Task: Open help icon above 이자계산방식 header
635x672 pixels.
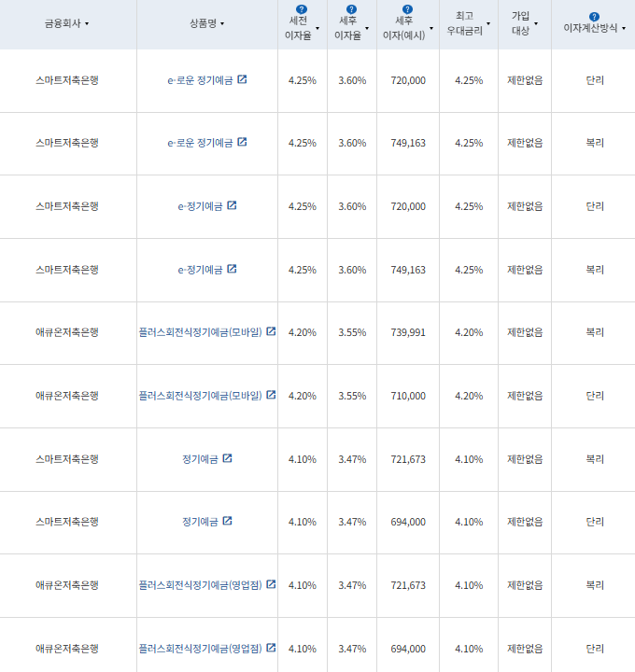Action: point(594,17)
